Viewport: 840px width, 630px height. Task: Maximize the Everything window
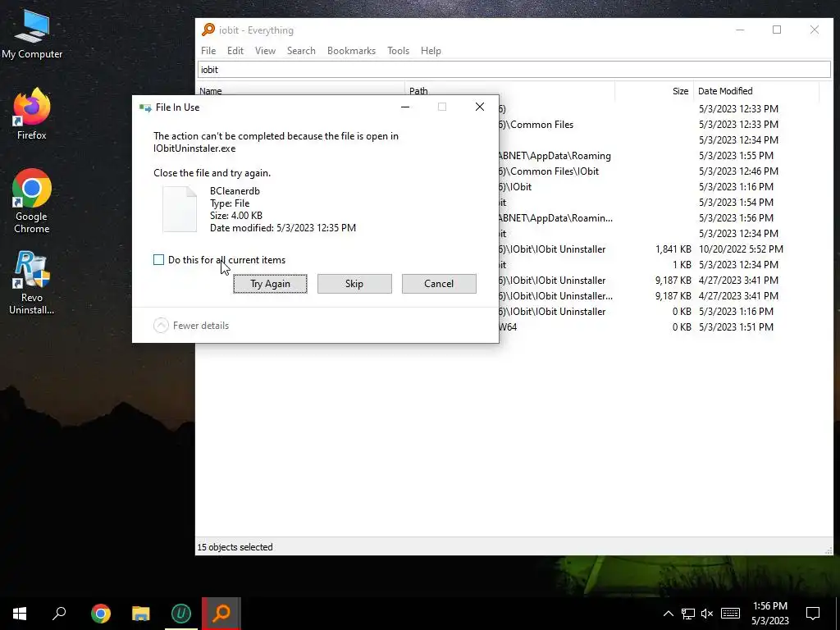point(777,30)
